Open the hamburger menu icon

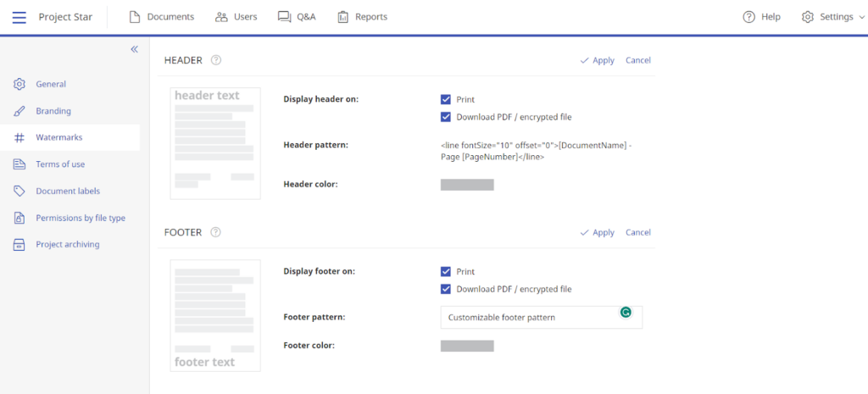(19, 17)
